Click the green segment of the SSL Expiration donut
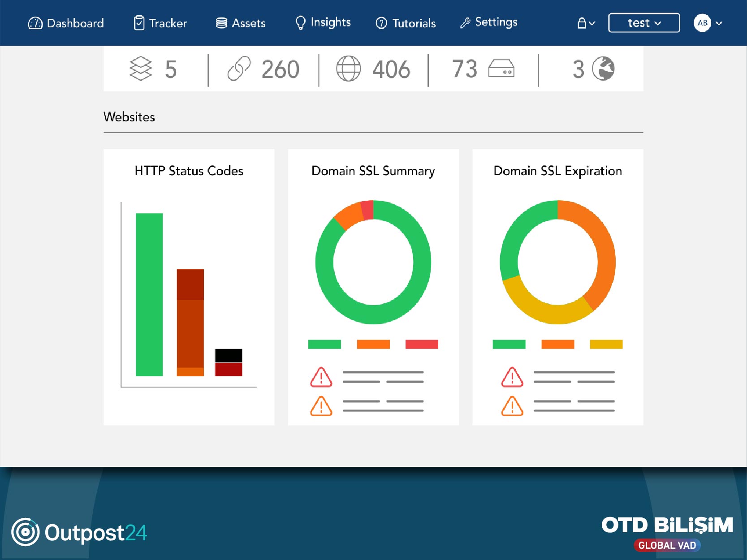 514,237
